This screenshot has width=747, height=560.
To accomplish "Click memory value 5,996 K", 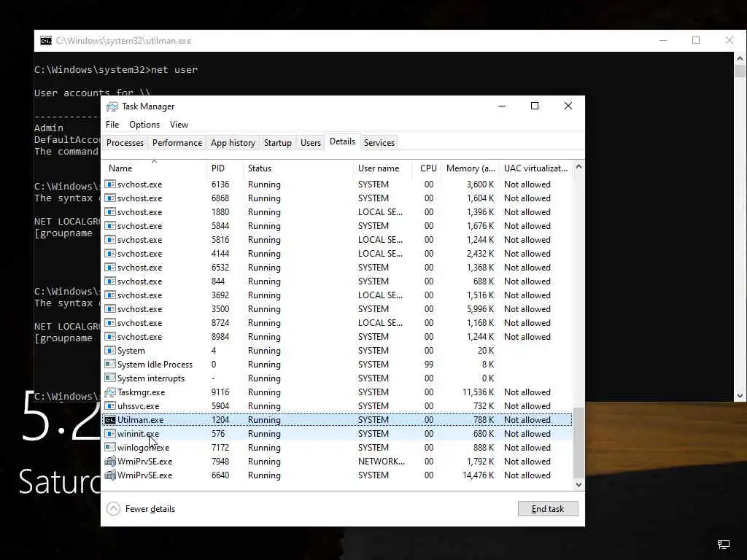I will point(480,309).
